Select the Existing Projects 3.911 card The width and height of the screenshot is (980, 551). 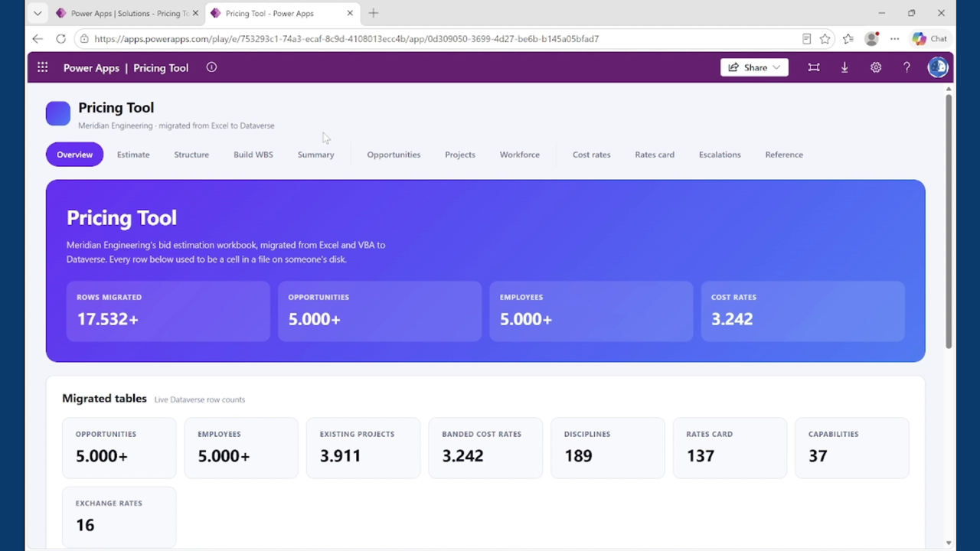(363, 448)
